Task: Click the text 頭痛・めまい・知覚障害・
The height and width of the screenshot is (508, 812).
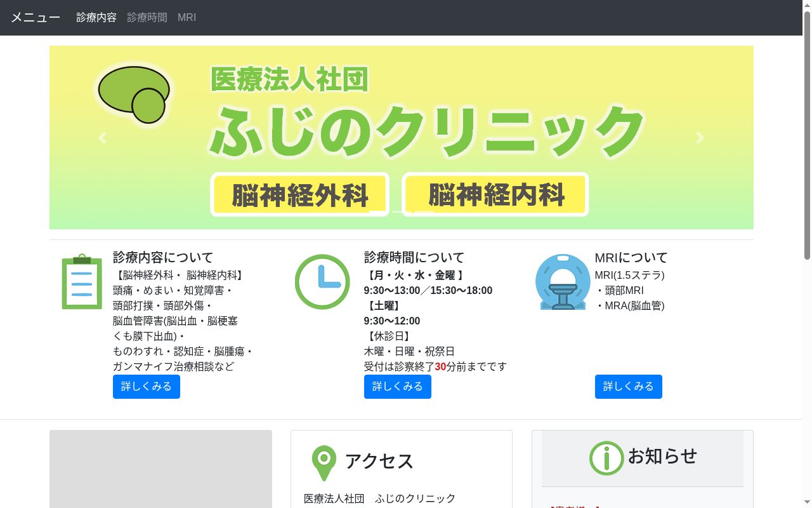Action: click(173, 291)
